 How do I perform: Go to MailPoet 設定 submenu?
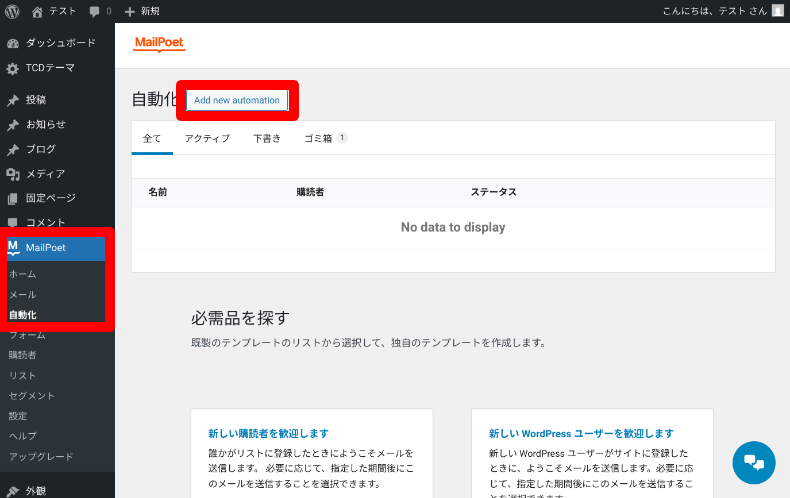tap(18, 416)
